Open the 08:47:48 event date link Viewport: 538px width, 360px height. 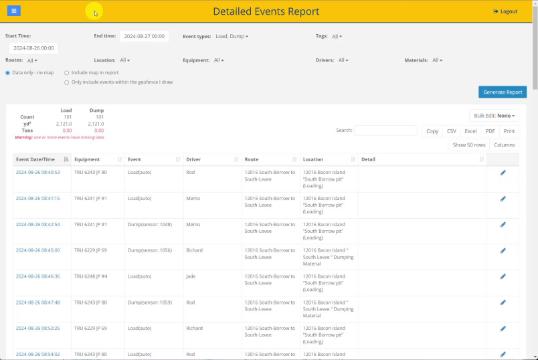pos(38,302)
